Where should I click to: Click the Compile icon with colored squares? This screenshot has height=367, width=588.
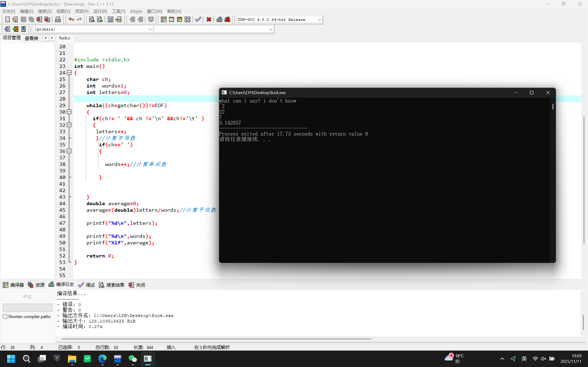[164, 19]
